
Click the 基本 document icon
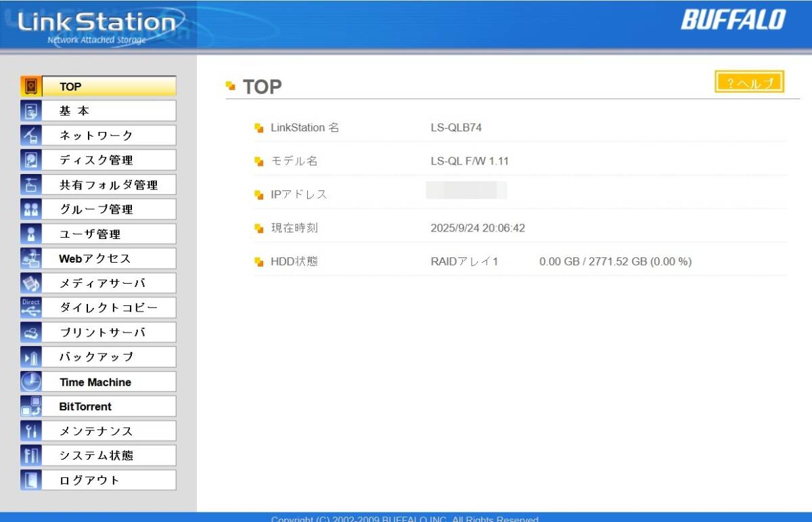(x=31, y=111)
